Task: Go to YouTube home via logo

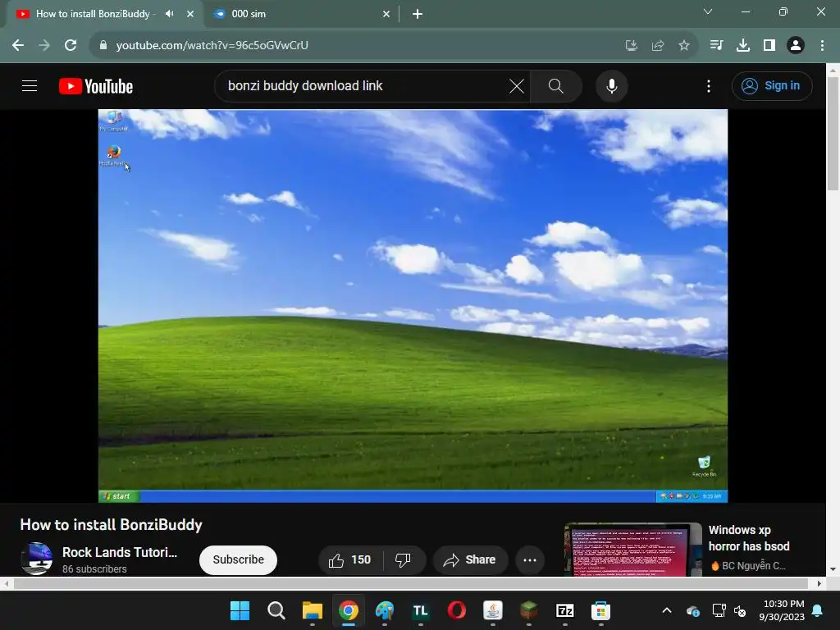Action: click(96, 86)
